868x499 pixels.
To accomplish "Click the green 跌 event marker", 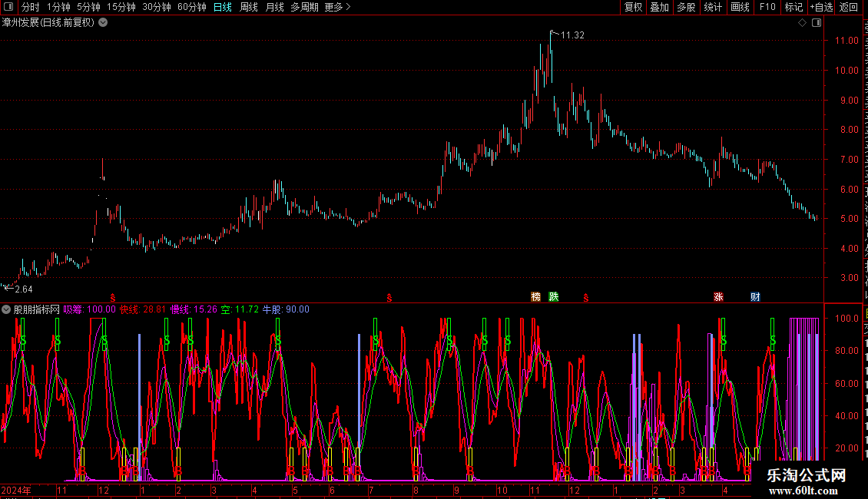I will 554,297.
